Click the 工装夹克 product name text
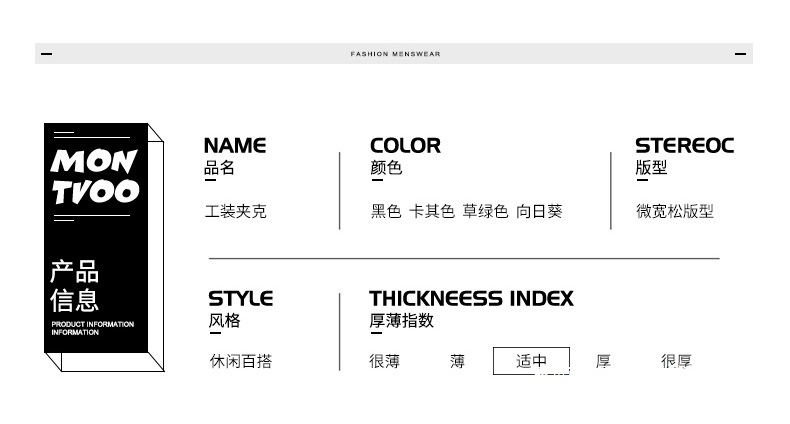This screenshot has width=790, height=424. (235, 211)
